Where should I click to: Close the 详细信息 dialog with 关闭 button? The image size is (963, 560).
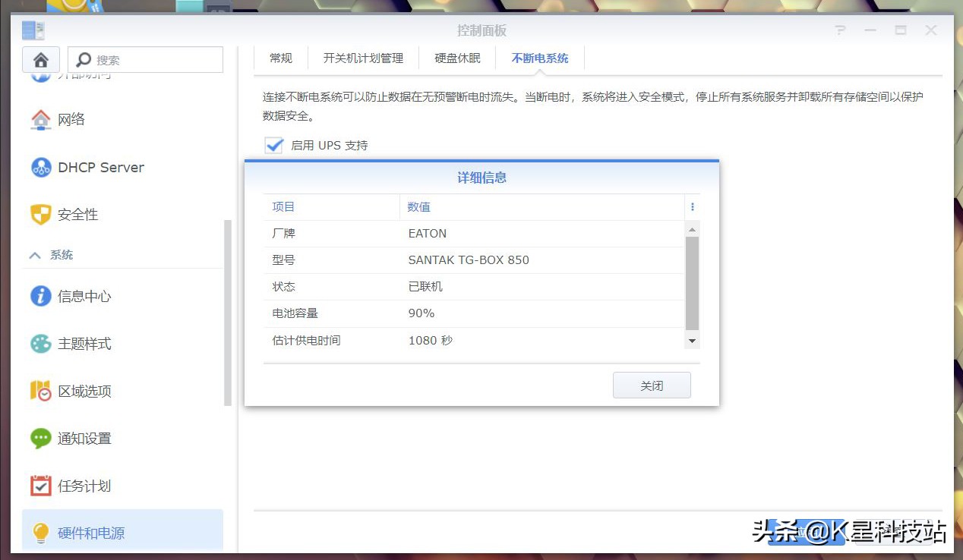[651, 385]
